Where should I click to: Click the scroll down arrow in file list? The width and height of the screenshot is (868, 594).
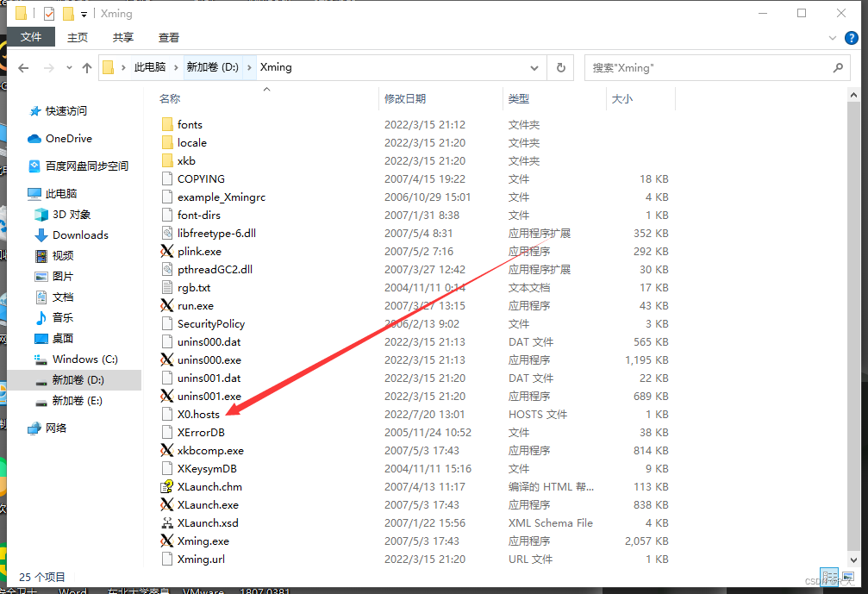point(853,560)
